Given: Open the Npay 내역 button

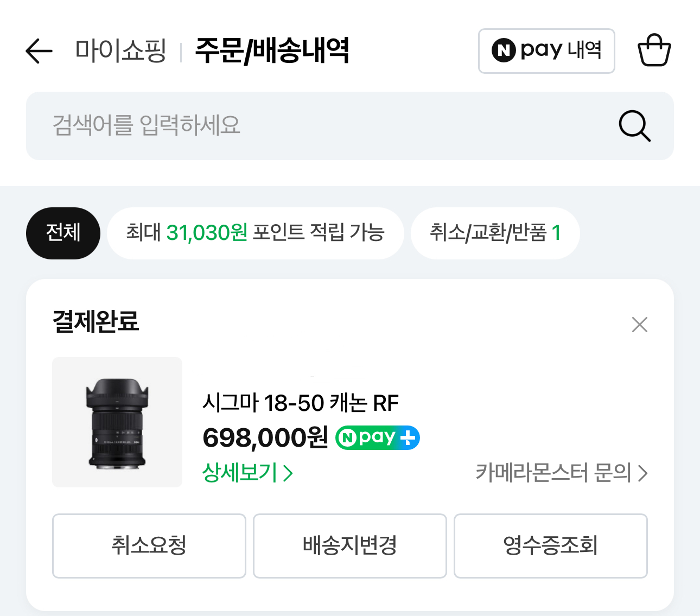Looking at the screenshot, I should click(546, 51).
